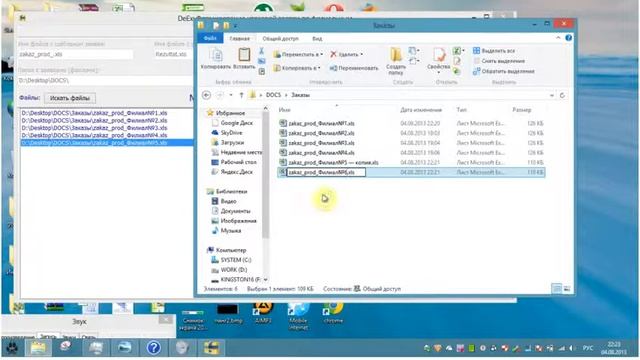This screenshot has width=640, height=360.
Task: Open recent locations dropdown beside forward arrow
Action: [231, 95]
